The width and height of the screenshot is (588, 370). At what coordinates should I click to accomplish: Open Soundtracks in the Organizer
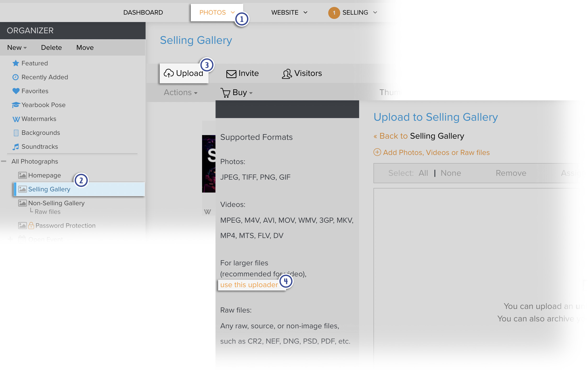tap(40, 147)
